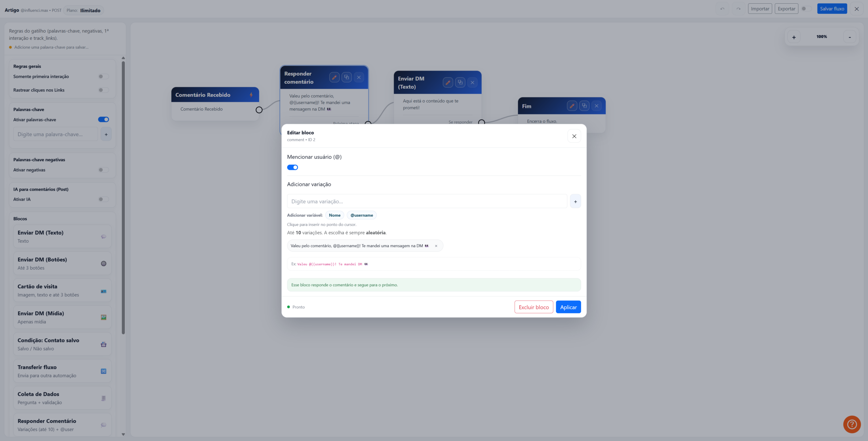Enable Ativar negativas switch
This screenshot has width=868, height=441.
coord(103,170)
